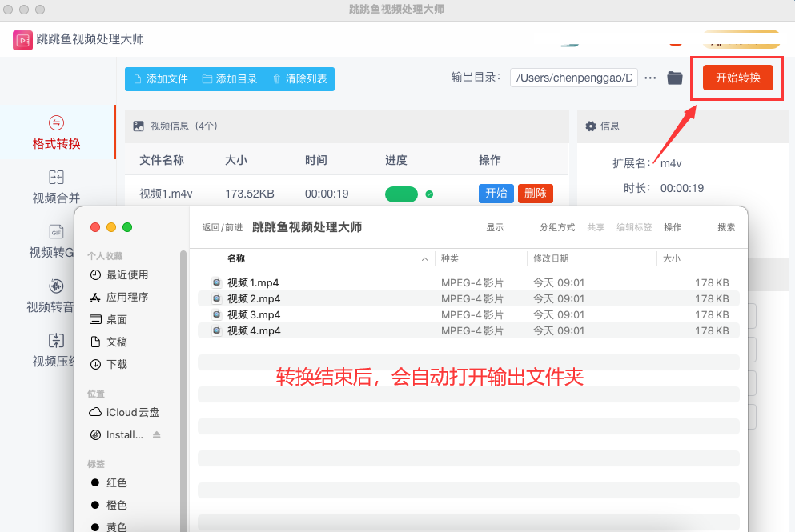Click the 格式转换 circular arrows icon

click(x=56, y=122)
